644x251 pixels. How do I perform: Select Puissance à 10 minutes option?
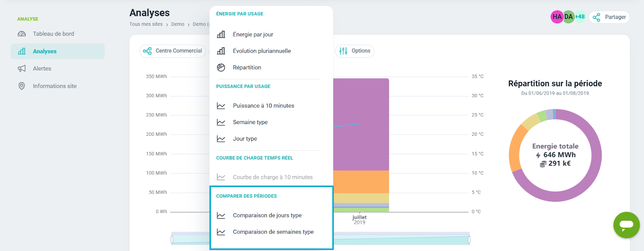(263, 106)
